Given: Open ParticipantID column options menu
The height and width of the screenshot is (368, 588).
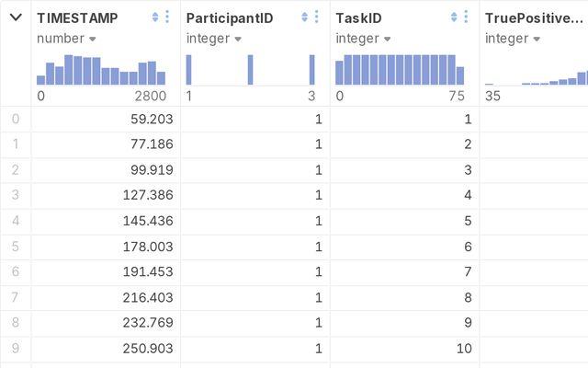Looking at the screenshot, I should coord(317,17).
